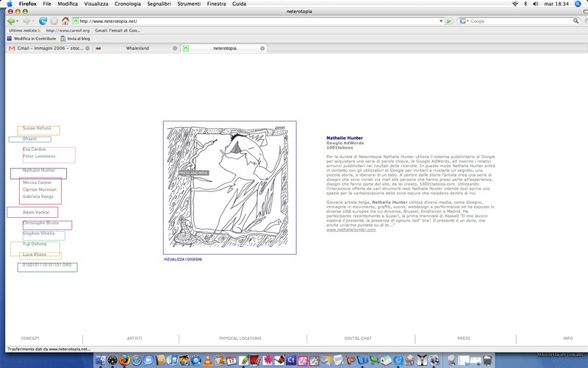The width and height of the screenshot is (588, 368).
Task: Open iChat from the Dock
Action: click(x=148, y=361)
